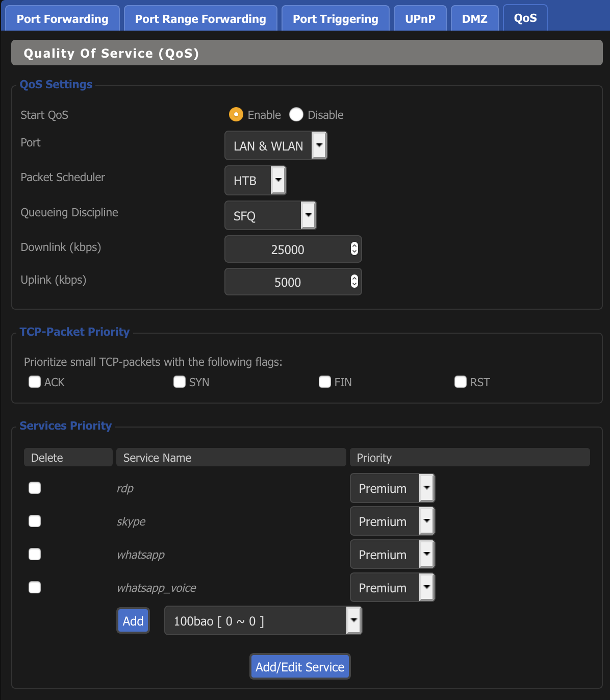Tick the RST flag checkbox

[461, 382]
